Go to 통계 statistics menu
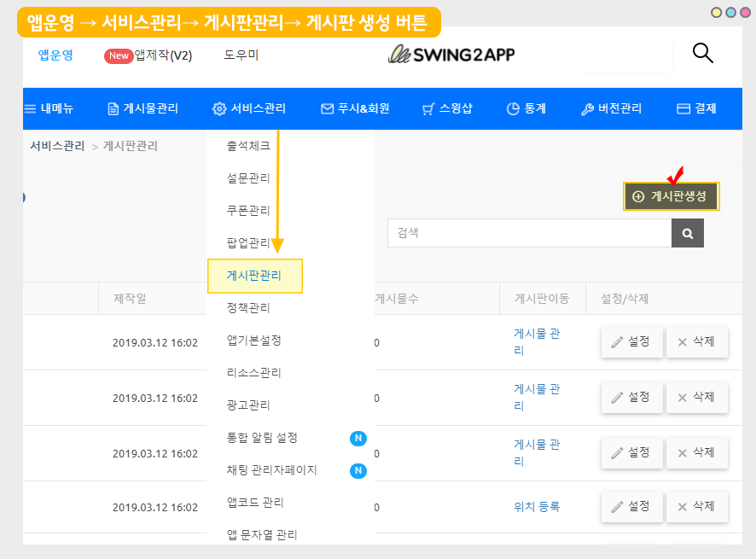This screenshot has width=756, height=559. point(526,108)
